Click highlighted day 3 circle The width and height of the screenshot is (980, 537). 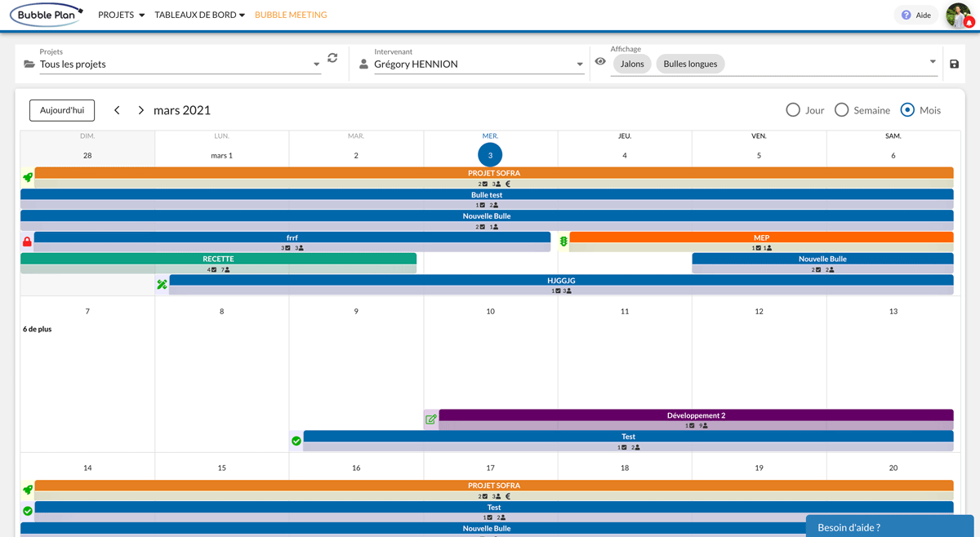tap(490, 155)
